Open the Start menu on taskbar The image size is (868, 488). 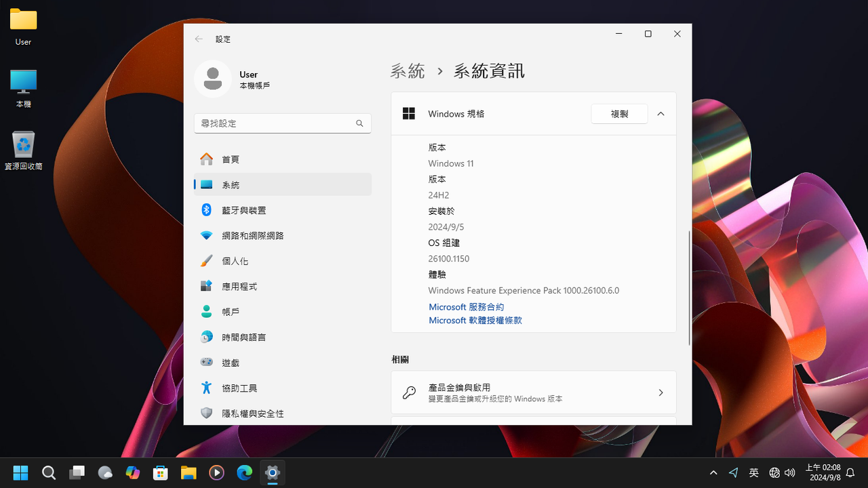(21, 472)
